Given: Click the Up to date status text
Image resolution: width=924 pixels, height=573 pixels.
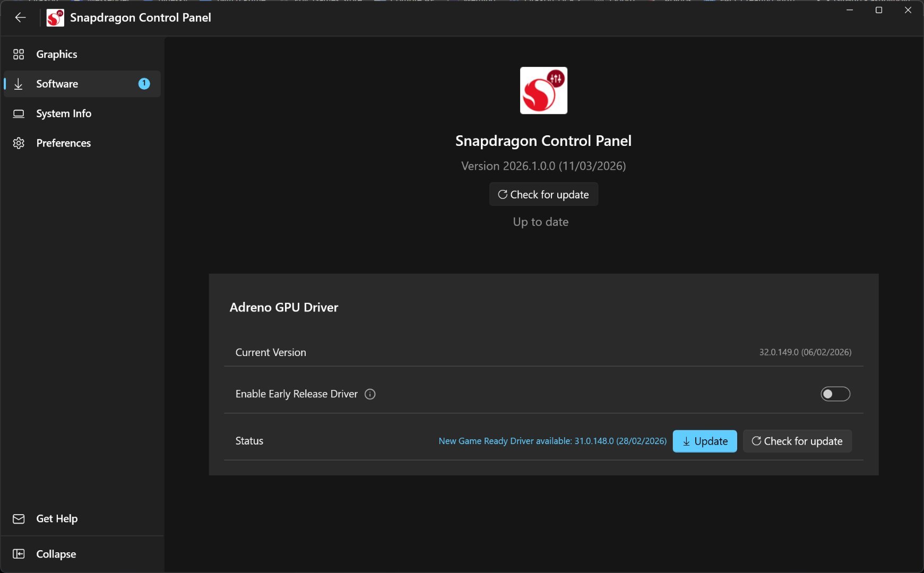Looking at the screenshot, I should 541,222.
